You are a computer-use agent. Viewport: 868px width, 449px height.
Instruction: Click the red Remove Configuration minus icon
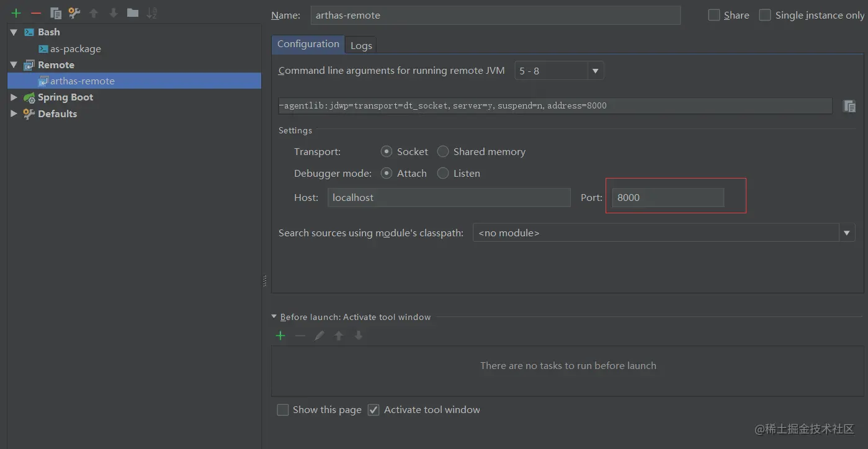[36, 13]
